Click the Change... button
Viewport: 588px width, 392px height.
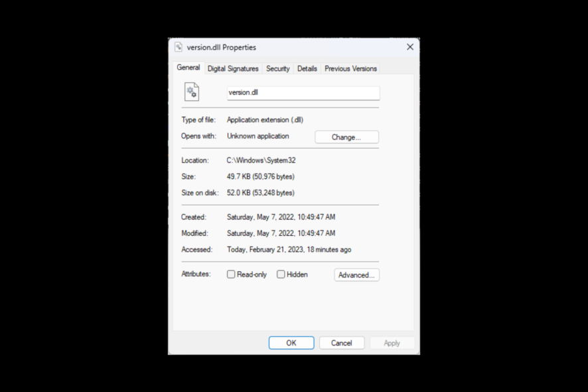click(x=346, y=137)
